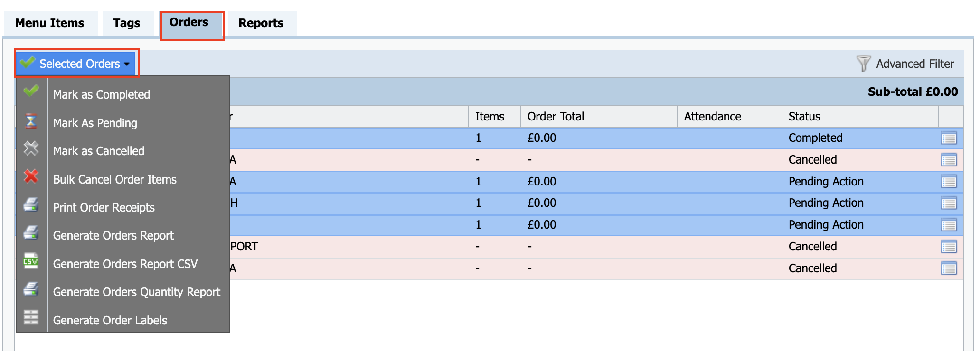Select the Tags tab

pyautogui.click(x=126, y=23)
